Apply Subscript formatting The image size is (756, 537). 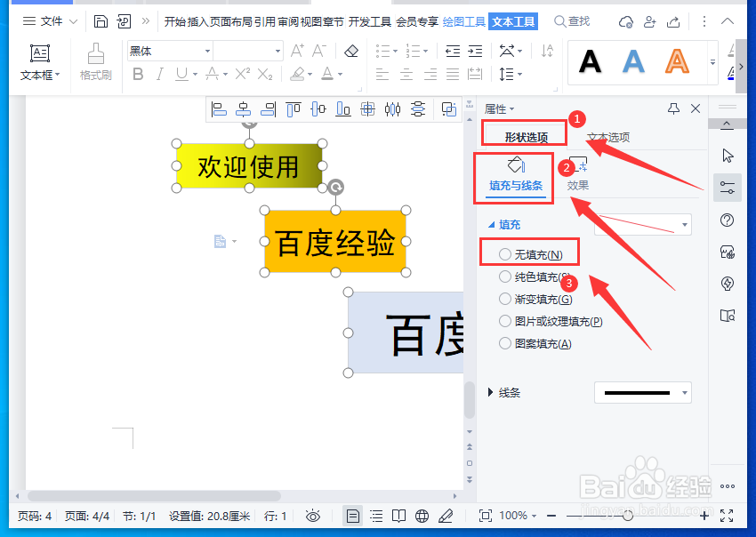[x=265, y=74]
